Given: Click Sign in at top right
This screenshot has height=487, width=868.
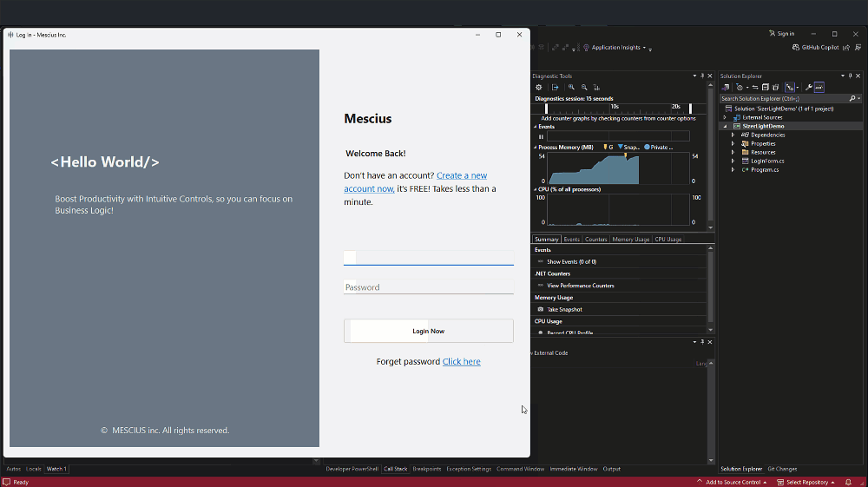Looking at the screenshot, I should tap(781, 34).
